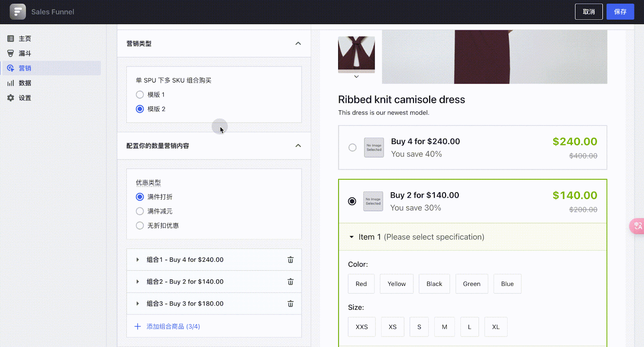Select the Buy 2 for $140.00 offer radio
This screenshot has width=644, height=347.
pyautogui.click(x=352, y=201)
